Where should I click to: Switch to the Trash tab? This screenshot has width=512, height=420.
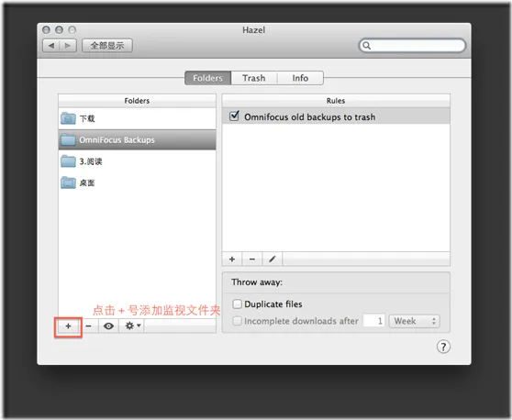point(254,78)
